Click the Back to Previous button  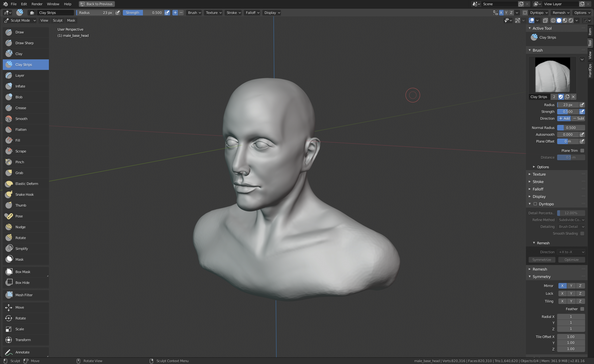click(x=97, y=4)
